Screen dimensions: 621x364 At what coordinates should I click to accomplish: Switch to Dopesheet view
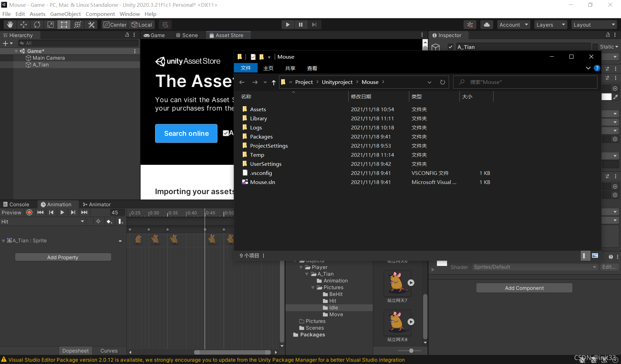76,351
